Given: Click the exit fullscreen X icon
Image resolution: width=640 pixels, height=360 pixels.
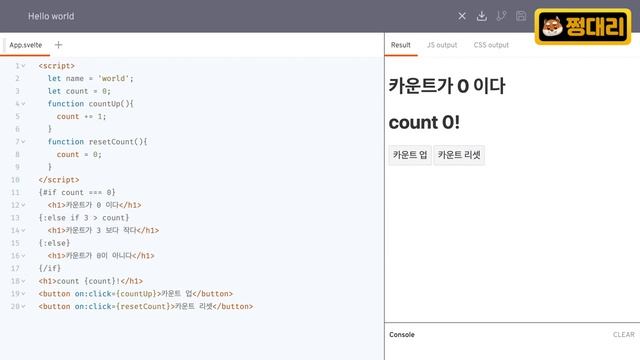Looking at the screenshot, I should pos(462,16).
